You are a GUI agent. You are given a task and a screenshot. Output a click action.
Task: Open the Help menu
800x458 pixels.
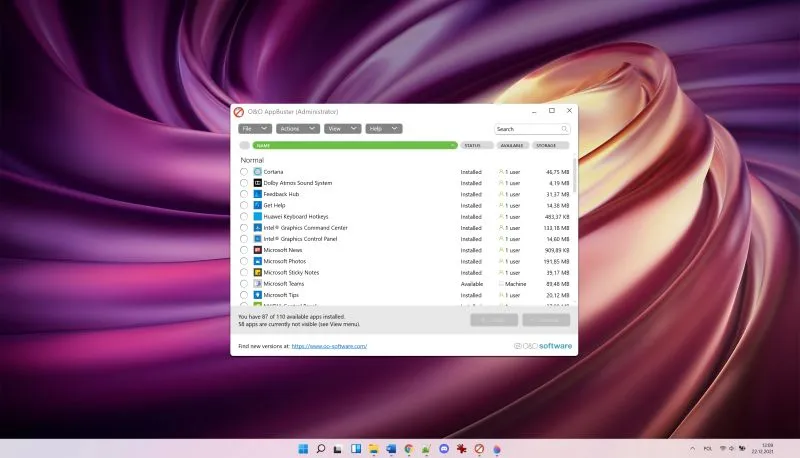point(384,129)
